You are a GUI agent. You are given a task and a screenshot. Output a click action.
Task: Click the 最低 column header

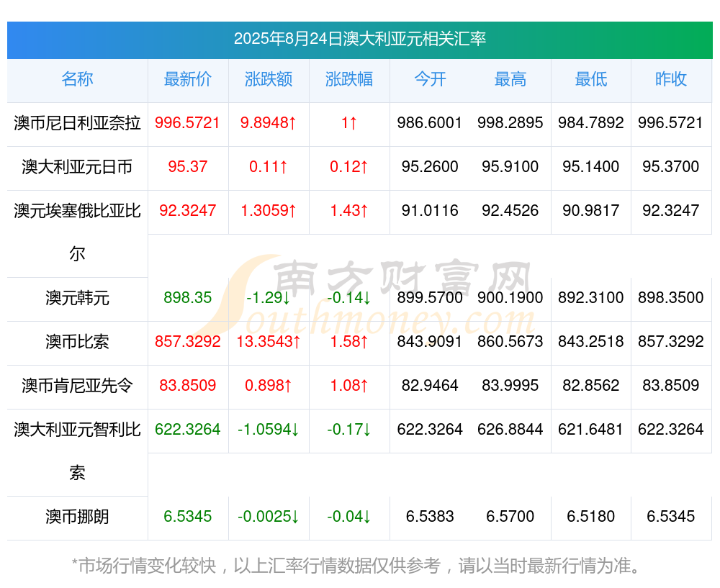pyautogui.click(x=591, y=79)
